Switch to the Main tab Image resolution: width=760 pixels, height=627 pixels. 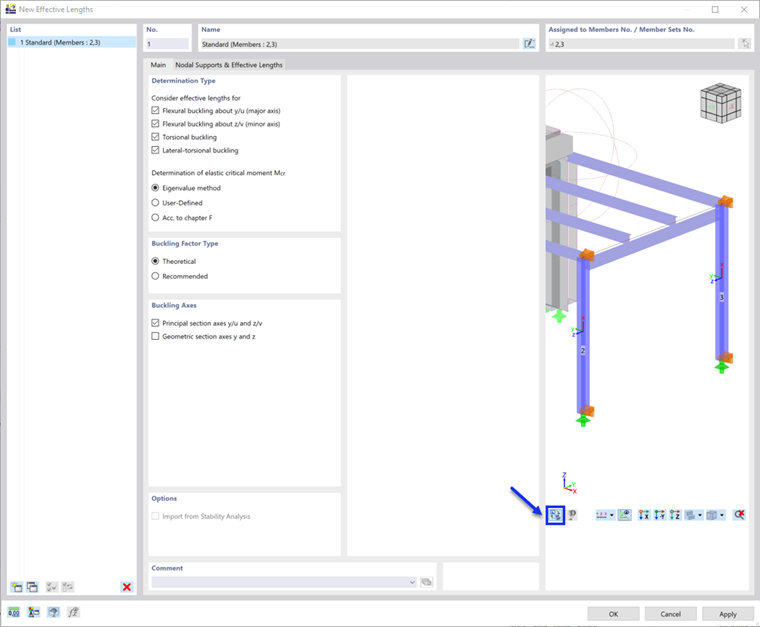point(158,64)
